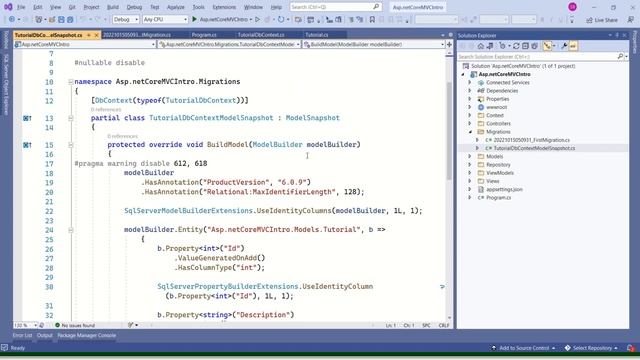Click the feedback icon beside Live Share
The height and width of the screenshot is (360, 640).
(631, 20)
